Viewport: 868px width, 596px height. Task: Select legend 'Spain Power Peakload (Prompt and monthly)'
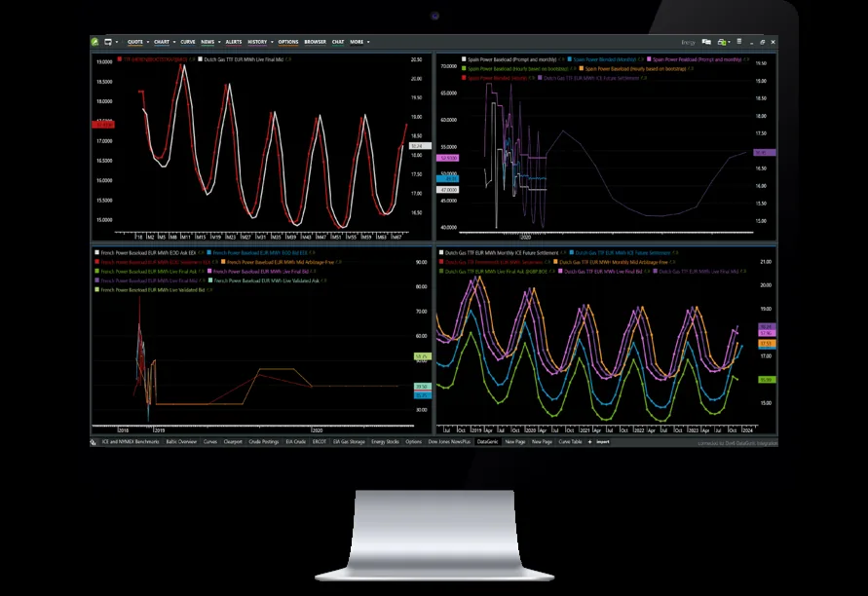click(x=697, y=59)
